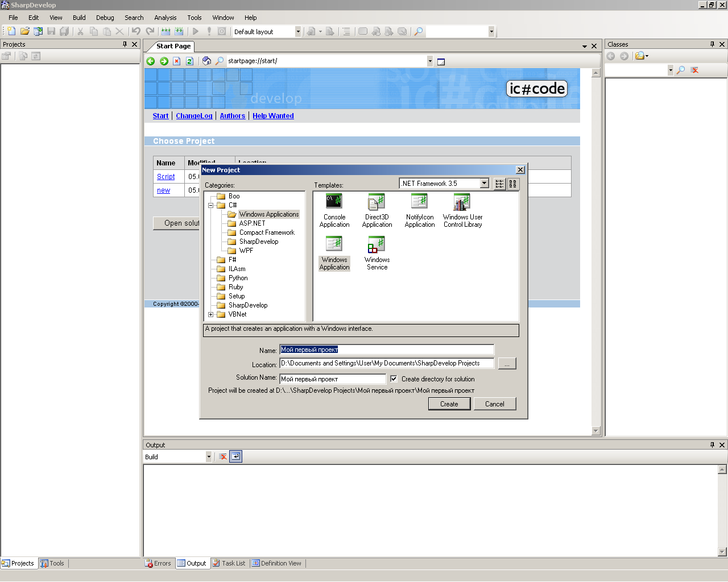Image resolution: width=728 pixels, height=582 pixels.
Task: Open the Analysis menu
Action: tap(166, 18)
